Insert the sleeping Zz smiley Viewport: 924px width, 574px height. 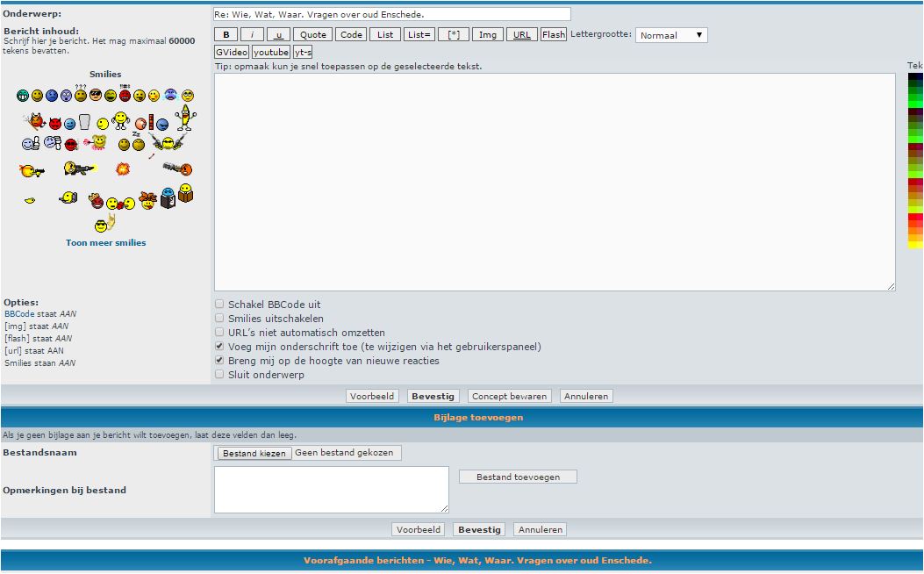point(138,143)
